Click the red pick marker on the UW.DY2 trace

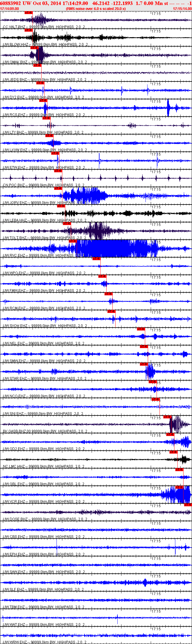point(40,83)
